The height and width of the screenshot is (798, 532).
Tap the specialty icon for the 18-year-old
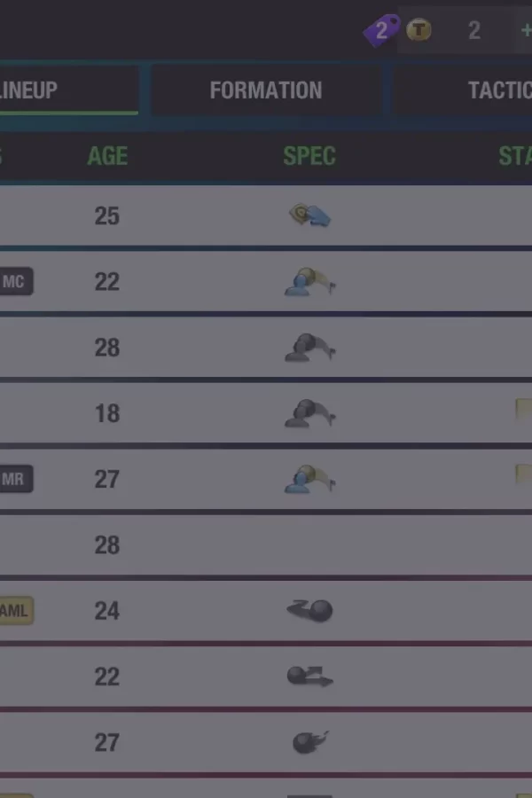coord(309,413)
